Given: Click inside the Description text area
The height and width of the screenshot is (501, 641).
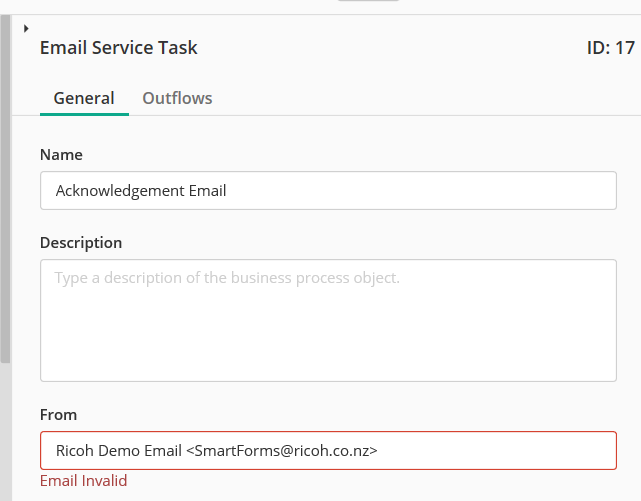Looking at the screenshot, I should (x=328, y=320).
